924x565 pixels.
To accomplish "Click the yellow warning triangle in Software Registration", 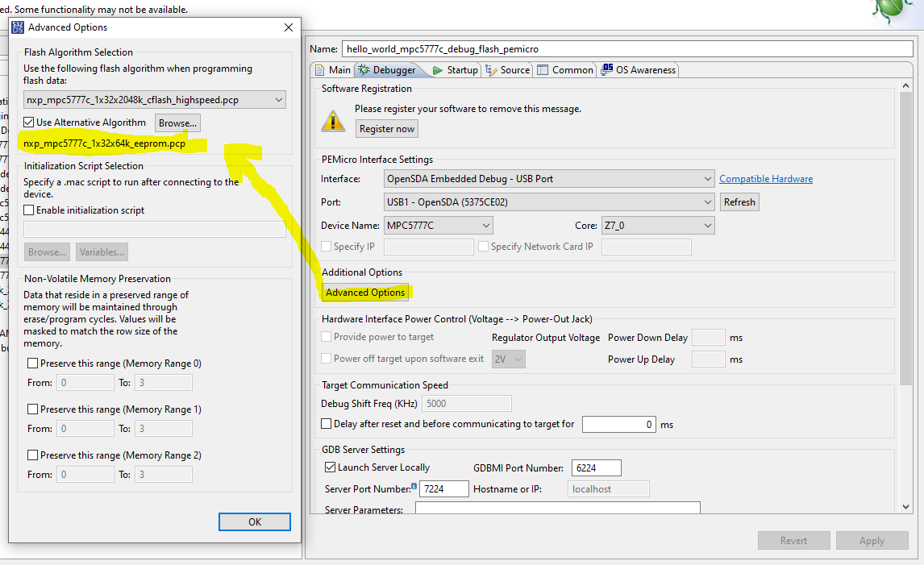I will [334, 121].
